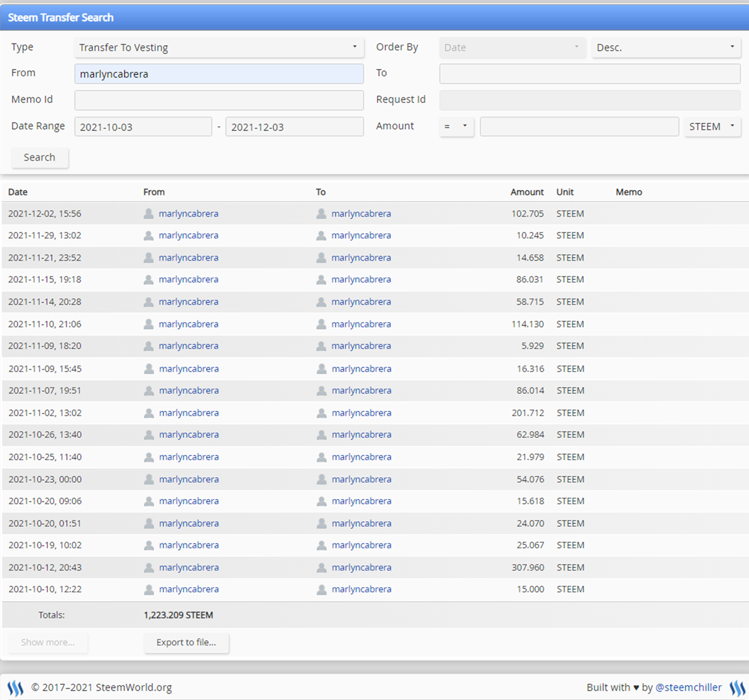Click the To avatar icon in the 2021-10-10 row
Image resolution: width=749 pixels, height=700 pixels.
tap(321, 589)
